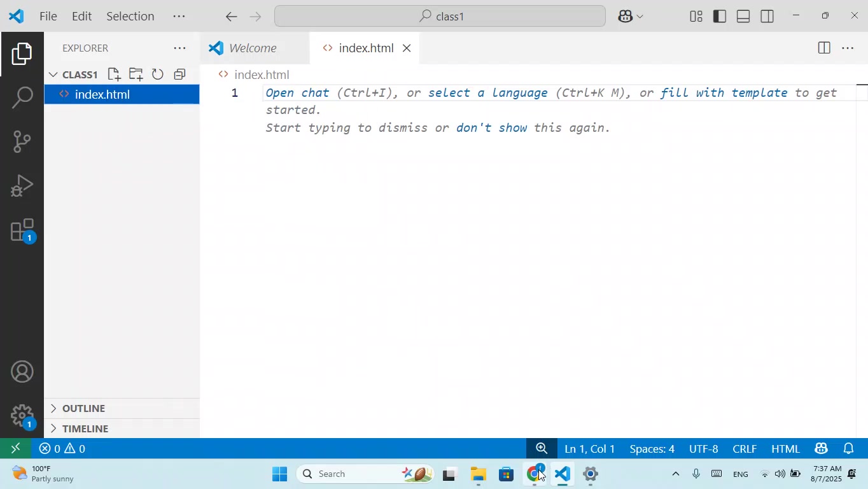Open the Source Control view
This screenshot has height=489, width=868.
[22, 141]
